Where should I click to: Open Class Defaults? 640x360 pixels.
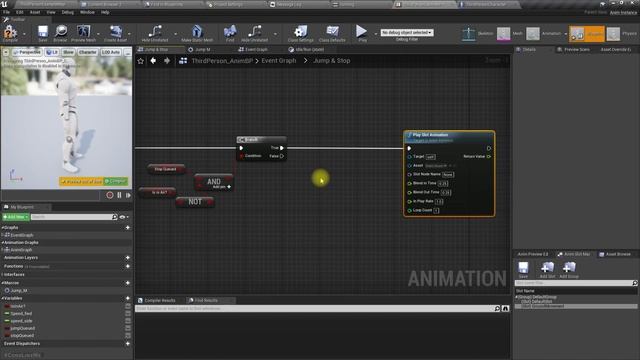[332, 32]
